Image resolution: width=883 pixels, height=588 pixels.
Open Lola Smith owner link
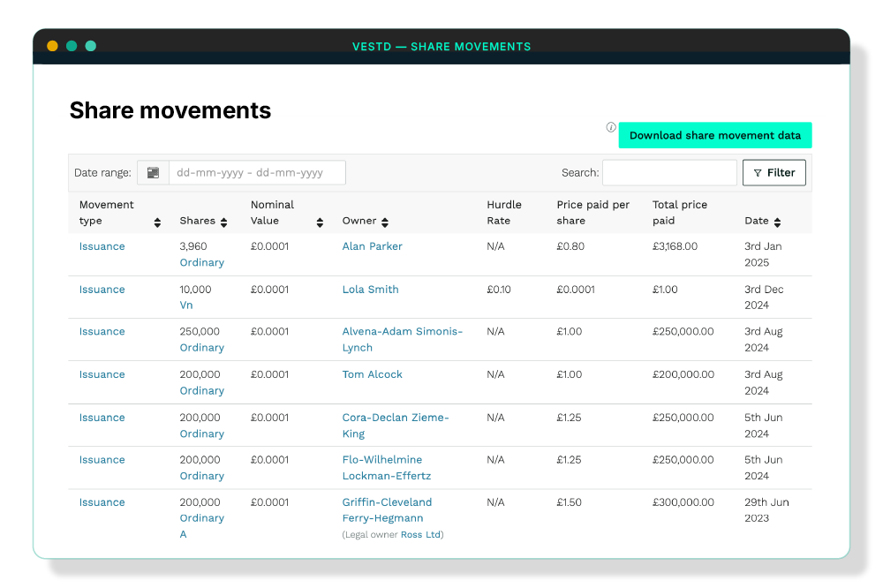[371, 290]
